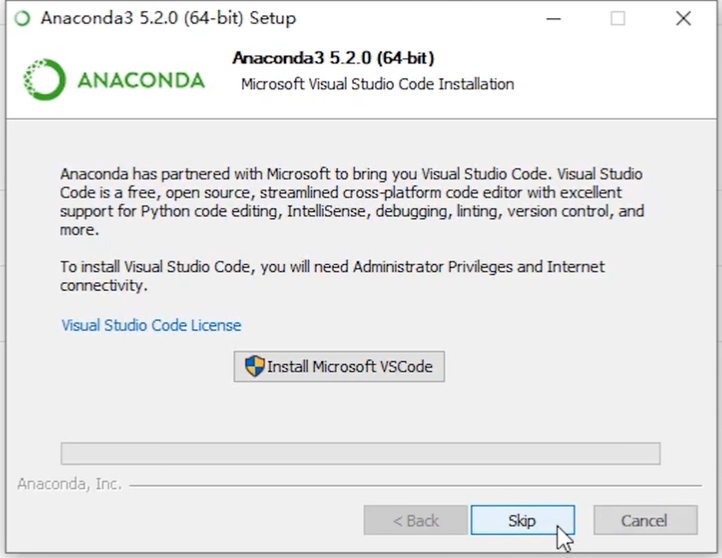Screen dimensions: 722x558
Task: Open the Visual Studio Code License link
Action: click(151, 325)
